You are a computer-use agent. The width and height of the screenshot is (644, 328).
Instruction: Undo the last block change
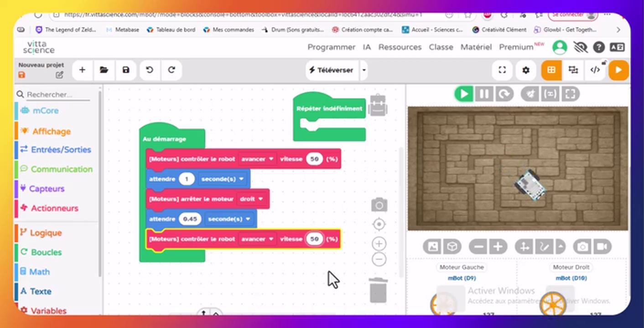pos(149,70)
